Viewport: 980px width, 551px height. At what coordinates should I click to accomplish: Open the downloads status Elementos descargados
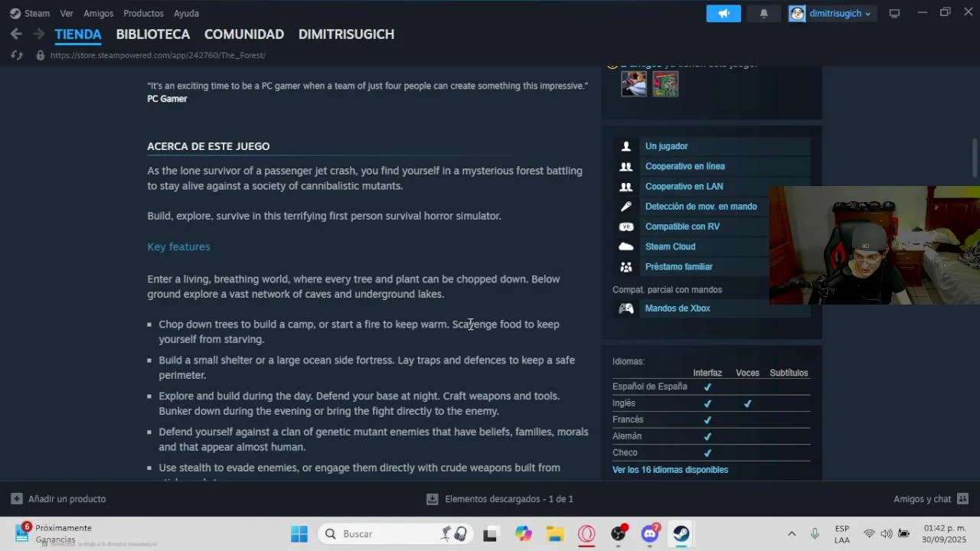pos(499,499)
